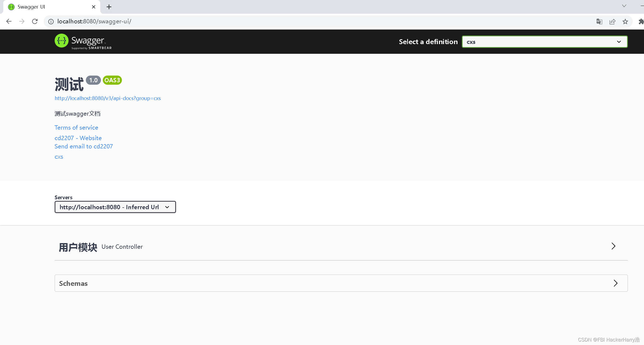
Task: Click the share page icon
Action: tap(612, 22)
